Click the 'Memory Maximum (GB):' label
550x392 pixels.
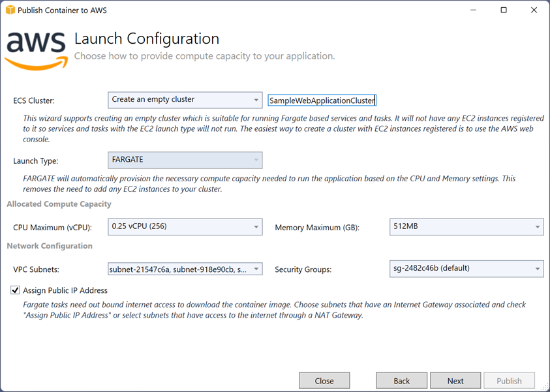point(317,228)
